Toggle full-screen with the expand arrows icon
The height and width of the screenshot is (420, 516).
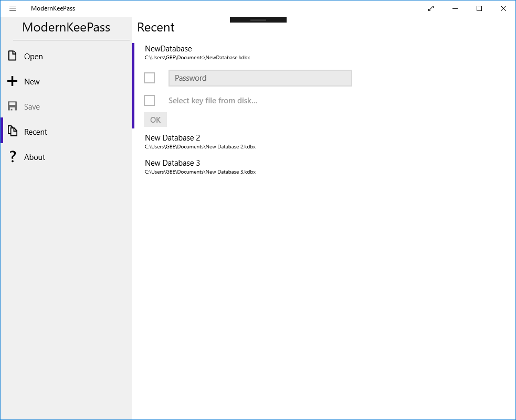[x=431, y=8]
